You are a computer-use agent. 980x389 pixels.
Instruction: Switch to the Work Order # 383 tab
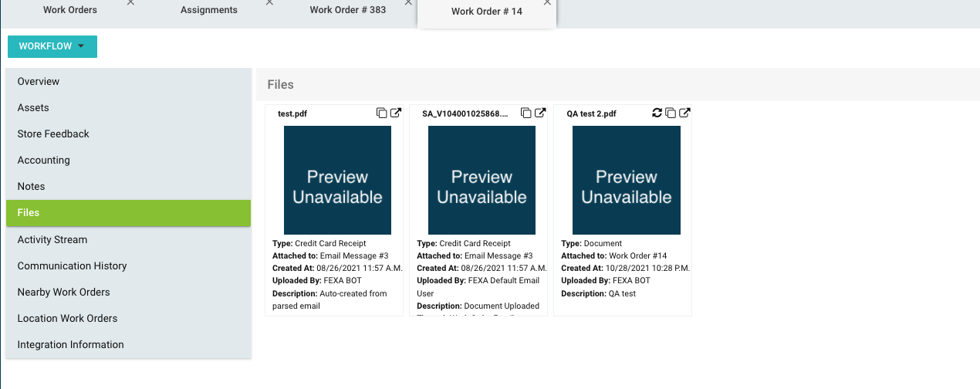coord(347,10)
